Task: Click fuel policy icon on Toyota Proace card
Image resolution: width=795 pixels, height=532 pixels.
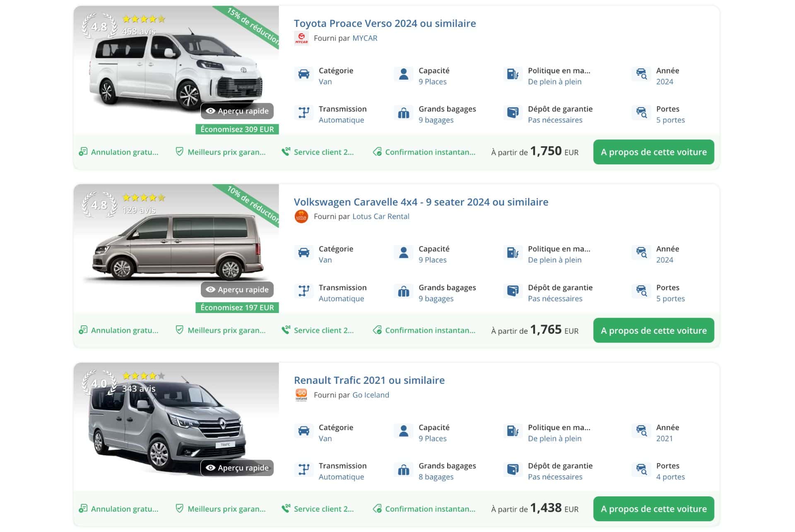Action: [x=513, y=75]
